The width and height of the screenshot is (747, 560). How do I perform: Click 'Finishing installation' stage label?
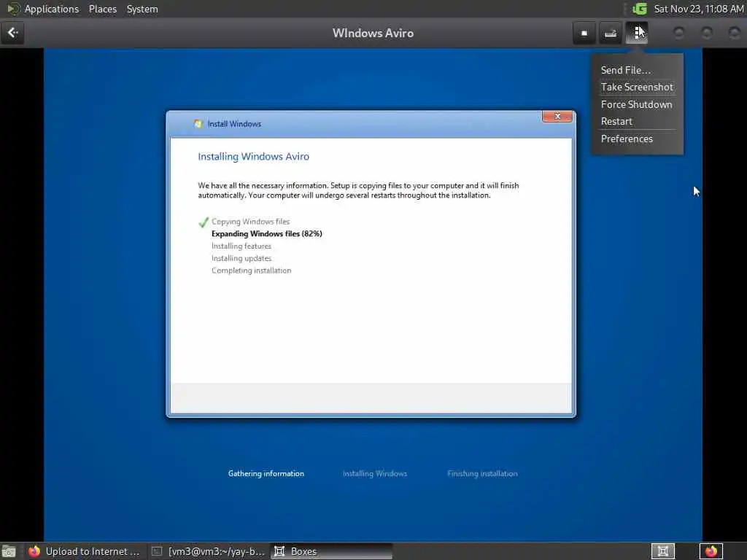482,473
